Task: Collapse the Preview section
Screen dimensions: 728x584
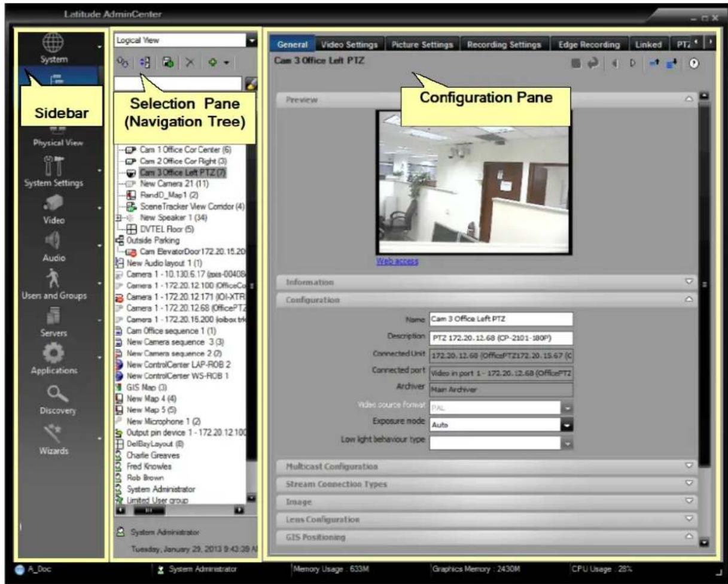Action: [x=689, y=100]
